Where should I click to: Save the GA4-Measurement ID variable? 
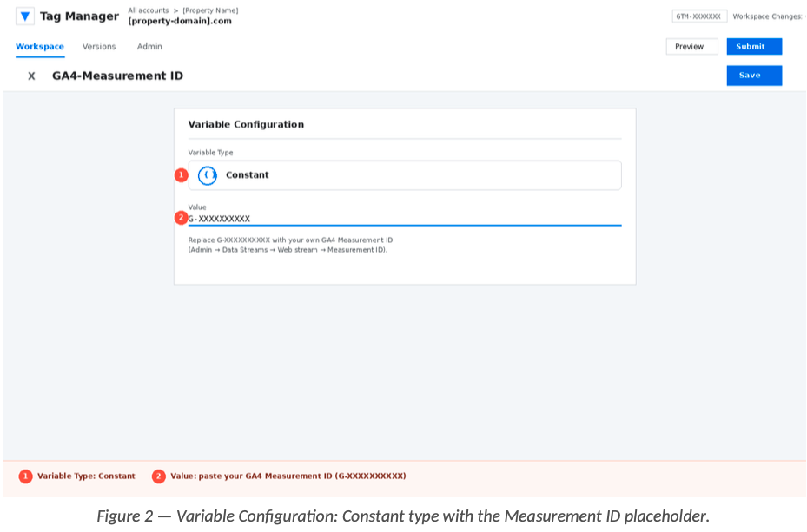tap(753, 76)
